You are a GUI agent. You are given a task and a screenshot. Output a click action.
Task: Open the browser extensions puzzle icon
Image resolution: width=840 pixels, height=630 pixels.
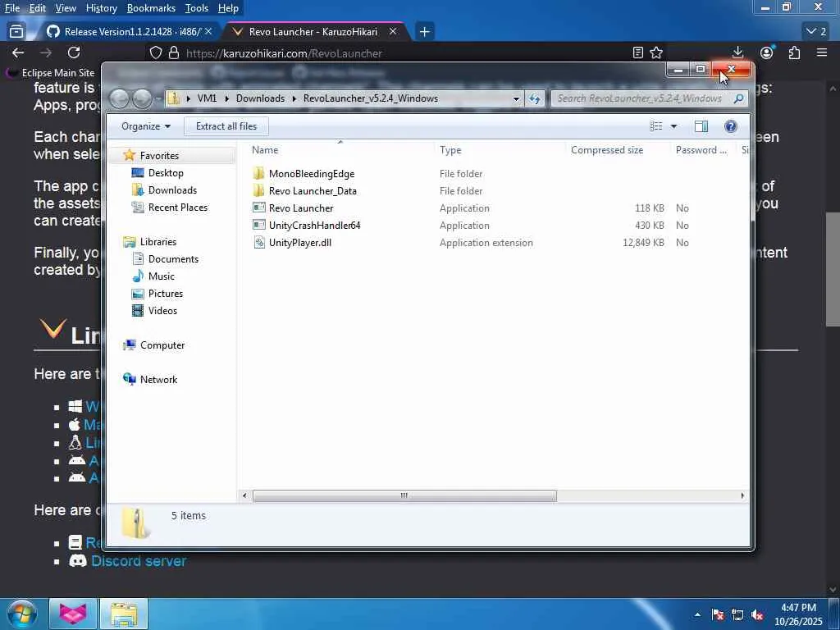(794, 52)
